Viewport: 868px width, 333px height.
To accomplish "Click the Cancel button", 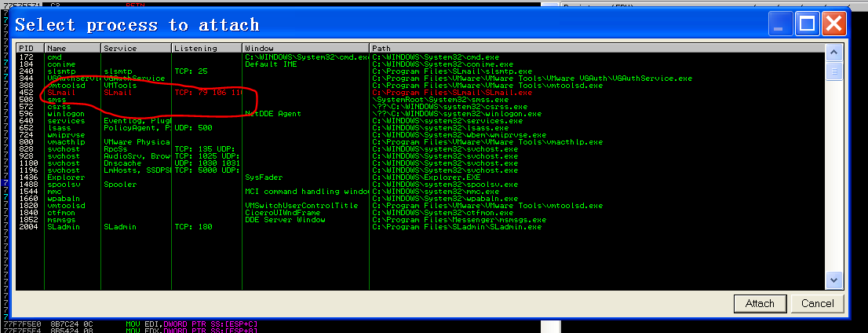I will [x=818, y=304].
